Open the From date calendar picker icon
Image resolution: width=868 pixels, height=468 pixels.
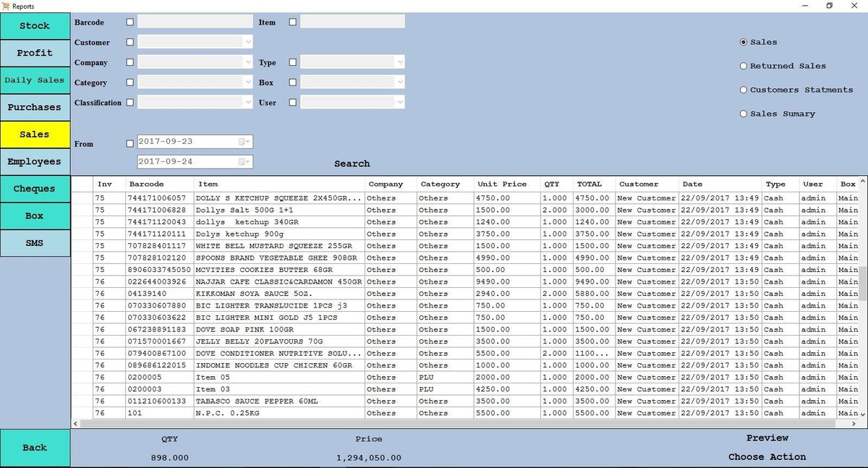(245, 142)
